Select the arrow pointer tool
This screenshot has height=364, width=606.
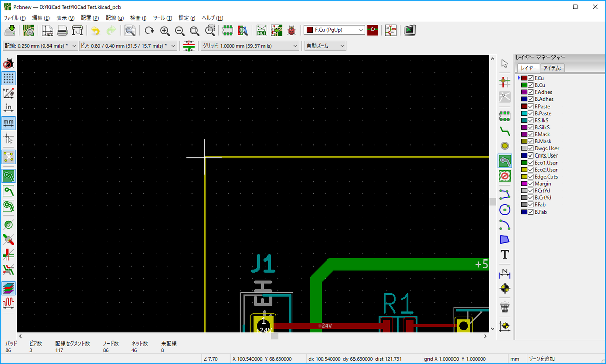point(504,63)
